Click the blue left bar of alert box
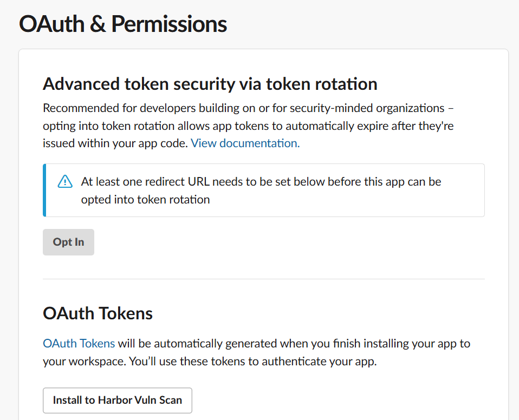The image size is (519, 420). [x=44, y=190]
